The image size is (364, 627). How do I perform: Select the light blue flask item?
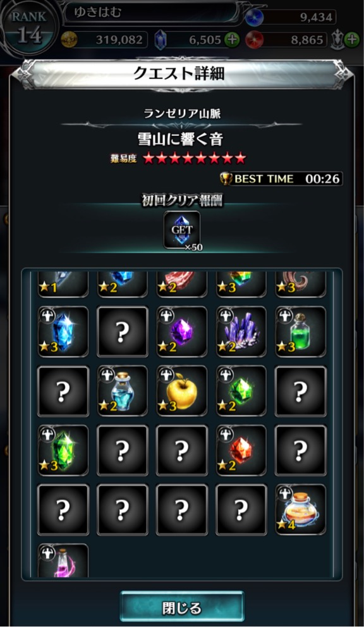click(122, 391)
